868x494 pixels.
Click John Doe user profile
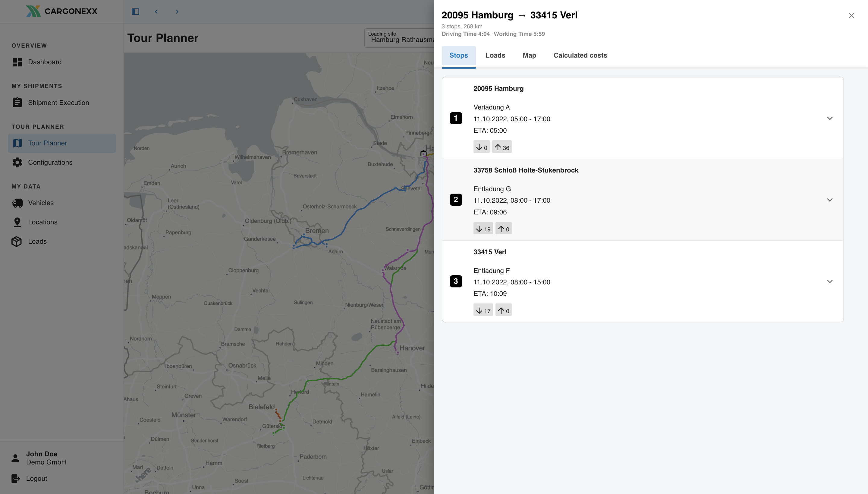click(41, 458)
